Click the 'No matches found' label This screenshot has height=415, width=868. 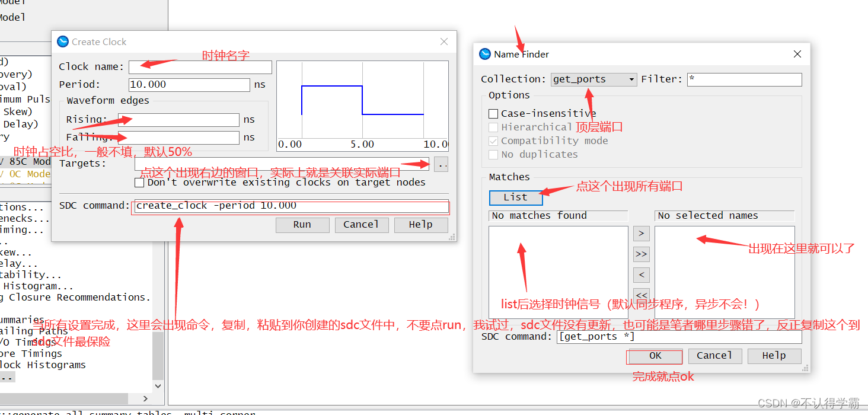(558, 216)
